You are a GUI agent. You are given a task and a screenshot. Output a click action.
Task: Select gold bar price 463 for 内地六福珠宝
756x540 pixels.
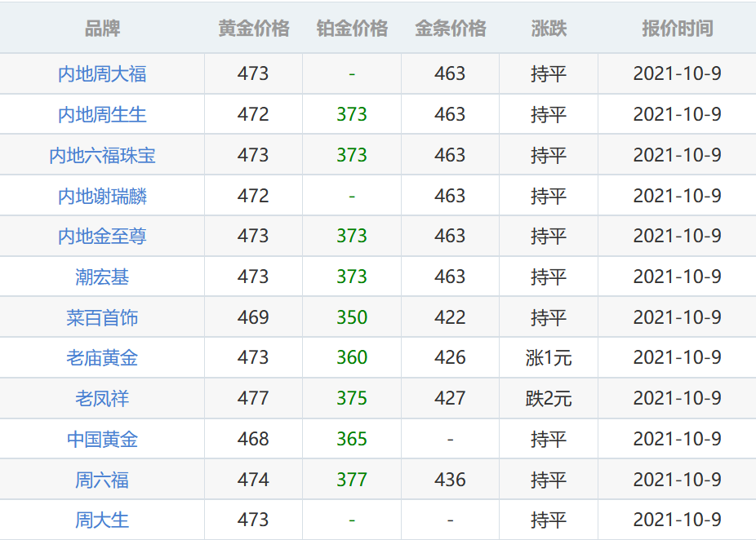point(450,155)
